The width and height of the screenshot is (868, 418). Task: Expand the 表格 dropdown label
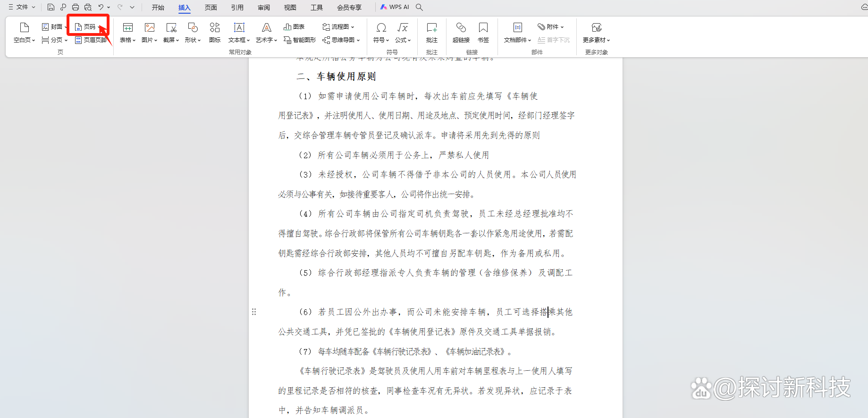click(127, 40)
